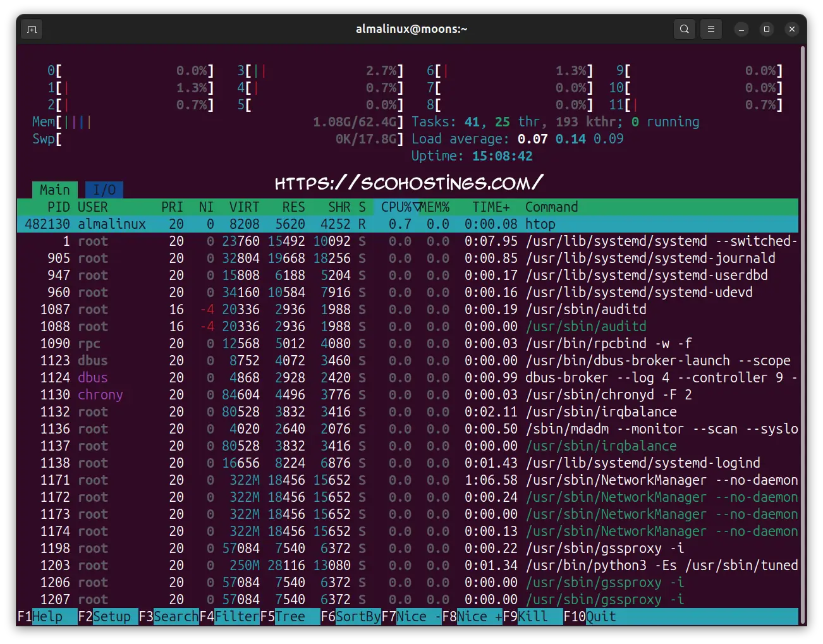Select the chronyd process row
This screenshot has width=823, height=644.
point(408,395)
